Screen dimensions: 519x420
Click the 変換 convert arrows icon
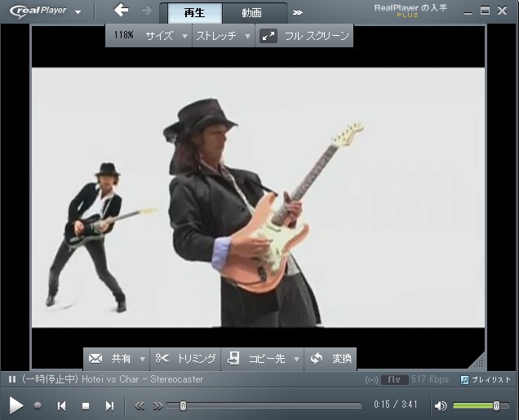[x=317, y=359]
